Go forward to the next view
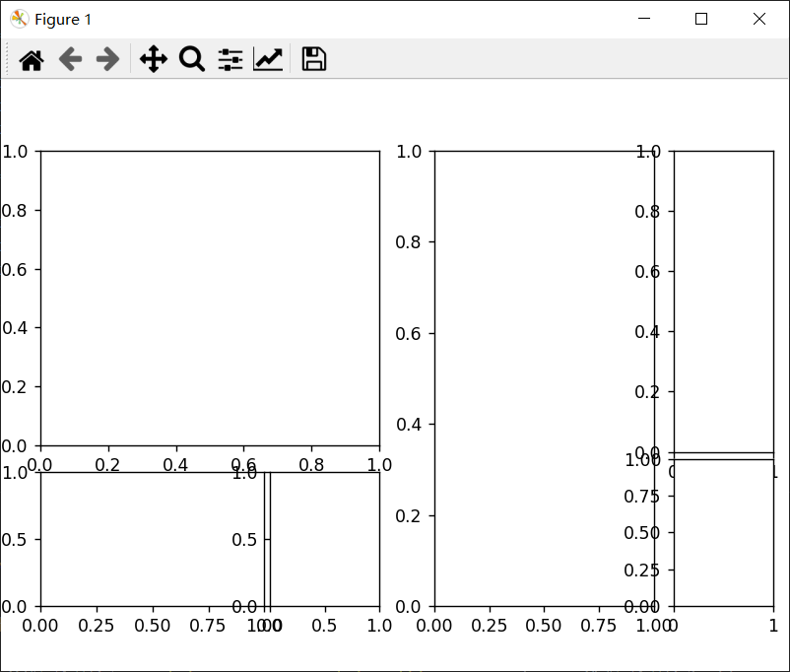This screenshot has width=790, height=672. coord(107,59)
